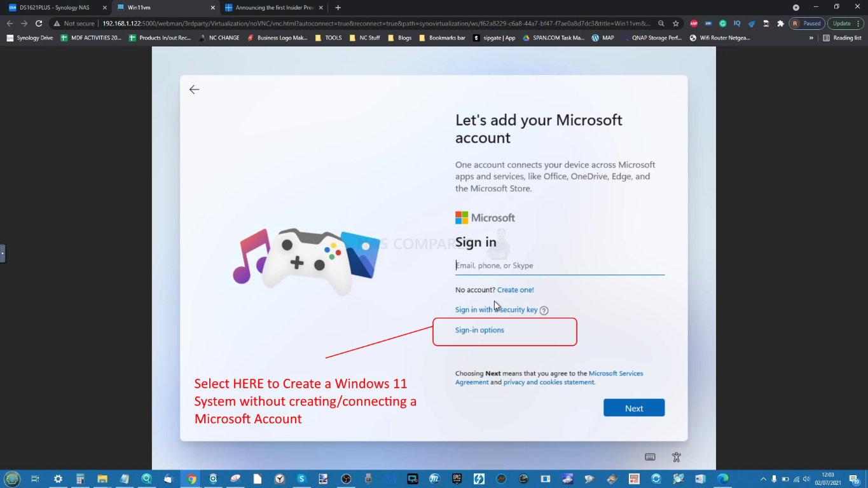
Task: Open the Wifi Router Netgear bookmark
Action: click(x=720, y=38)
